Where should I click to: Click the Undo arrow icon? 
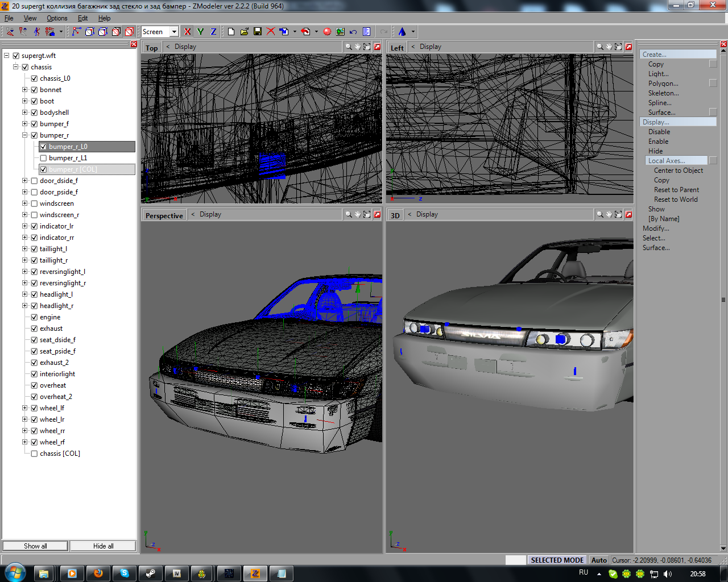point(353,32)
